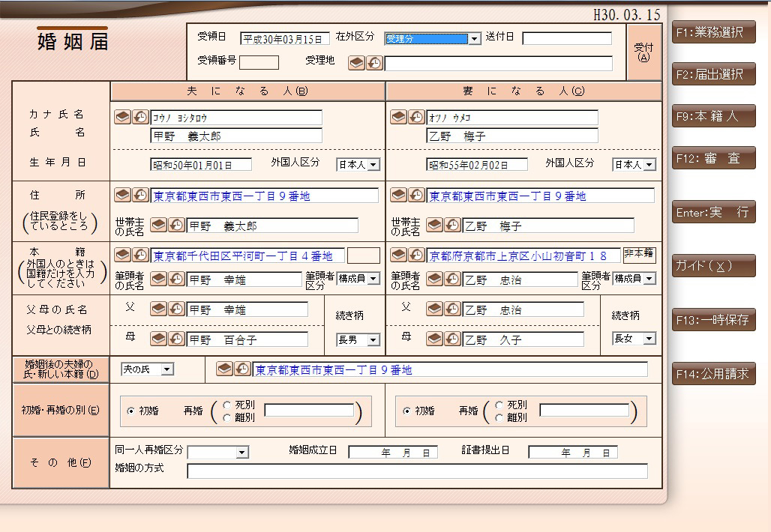Click the F9:本籍人 button
771x532 pixels.
click(713, 116)
